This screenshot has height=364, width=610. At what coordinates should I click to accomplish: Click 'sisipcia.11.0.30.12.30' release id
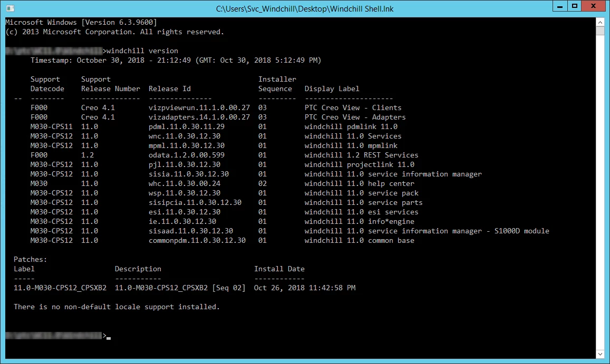(195, 203)
